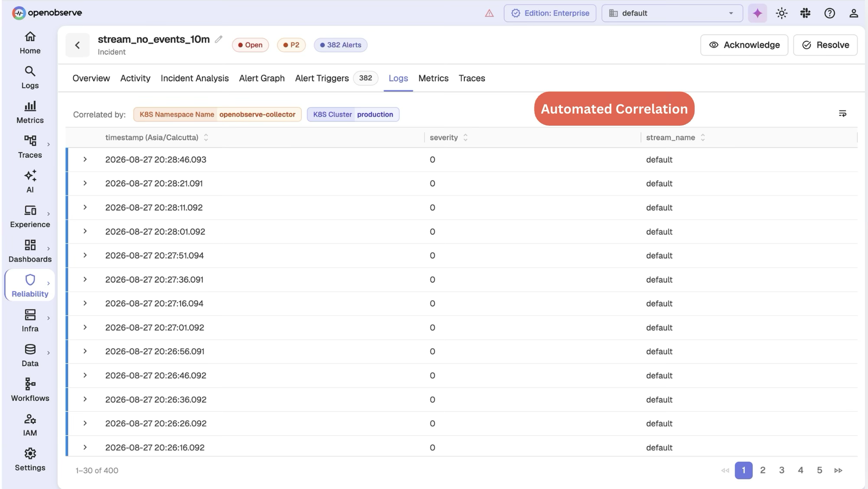
Task: Open the Alert Graph tab
Action: tap(262, 78)
